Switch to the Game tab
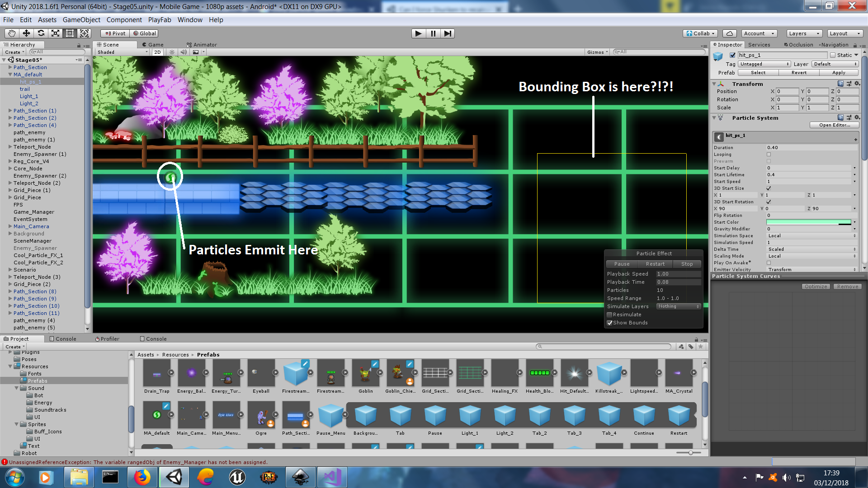868x488 pixels. 153,45
